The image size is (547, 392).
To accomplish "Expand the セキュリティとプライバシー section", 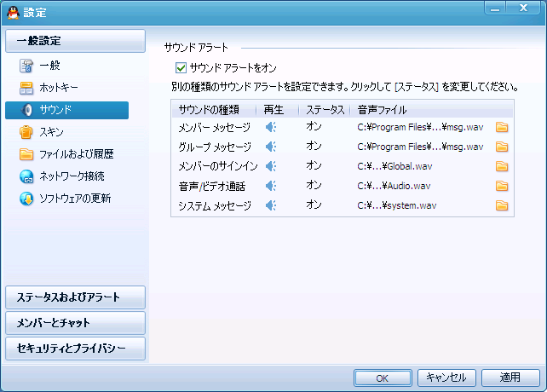I will coord(75,348).
